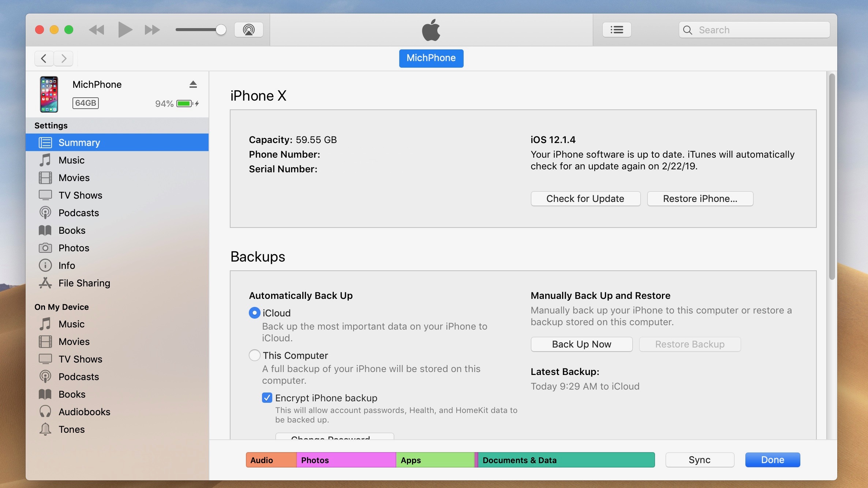Select the AirPlay icon in the toolbar
The height and width of the screenshot is (488, 868).
tap(248, 29)
